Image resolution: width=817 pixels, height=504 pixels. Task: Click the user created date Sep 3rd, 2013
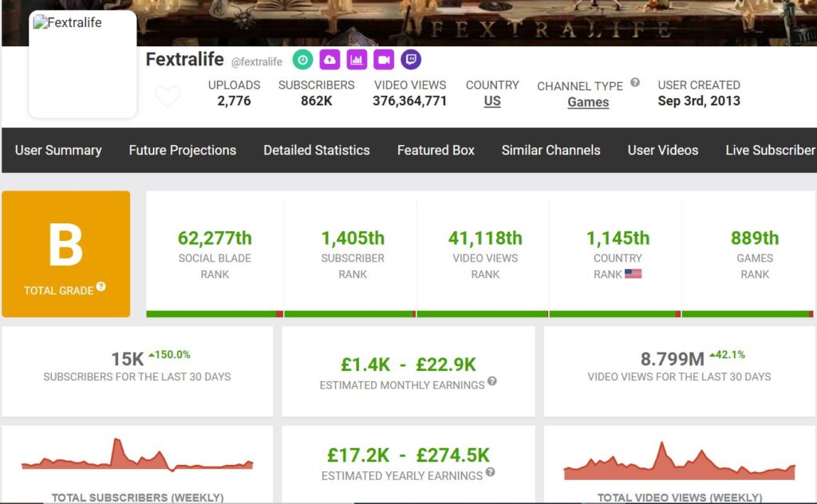699,101
